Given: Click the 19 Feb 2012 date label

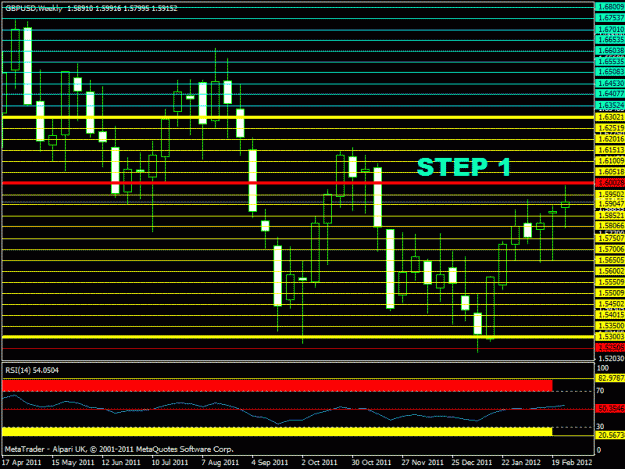Looking at the screenshot, I should pyautogui.click(x=572, y=463).
